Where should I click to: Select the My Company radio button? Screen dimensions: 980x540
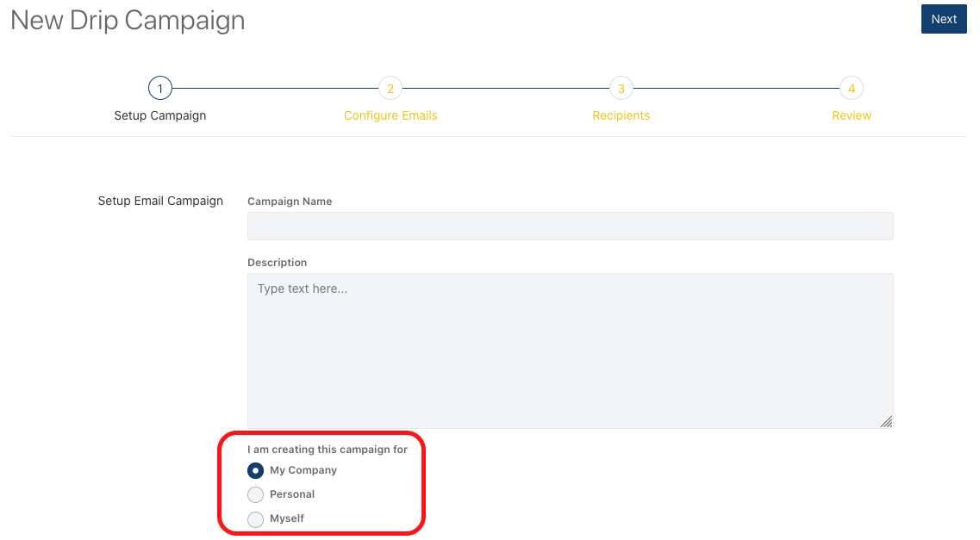tap(256, 470)
